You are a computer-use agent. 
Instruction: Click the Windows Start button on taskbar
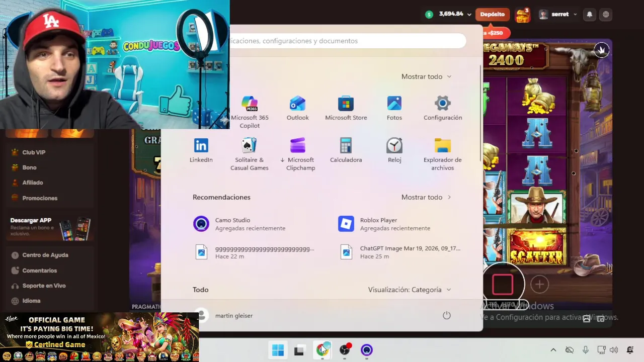coord(278,350)
